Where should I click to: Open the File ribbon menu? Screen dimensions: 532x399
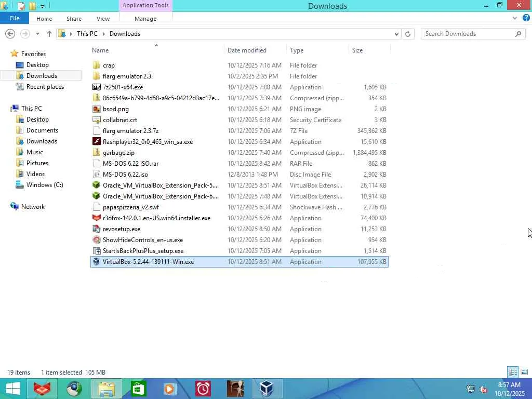tap(14, 18)
